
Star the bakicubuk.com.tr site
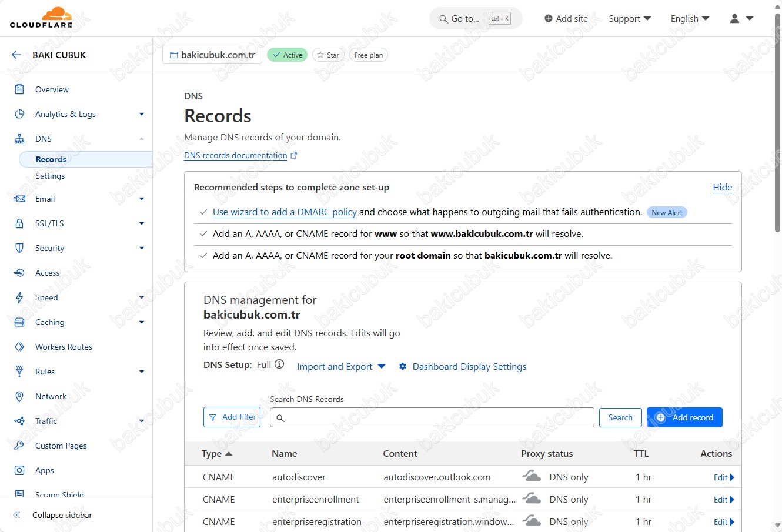(328, 55)
